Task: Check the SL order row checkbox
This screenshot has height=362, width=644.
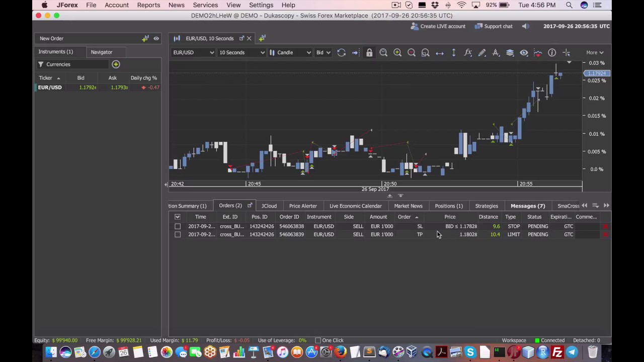Action: point(178,226)
